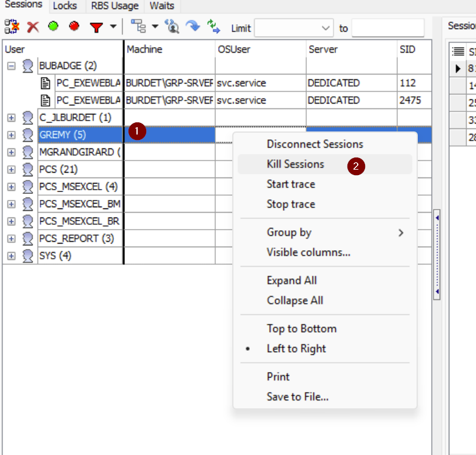Click the user icon beside SYS (4)

click(28, 256)
